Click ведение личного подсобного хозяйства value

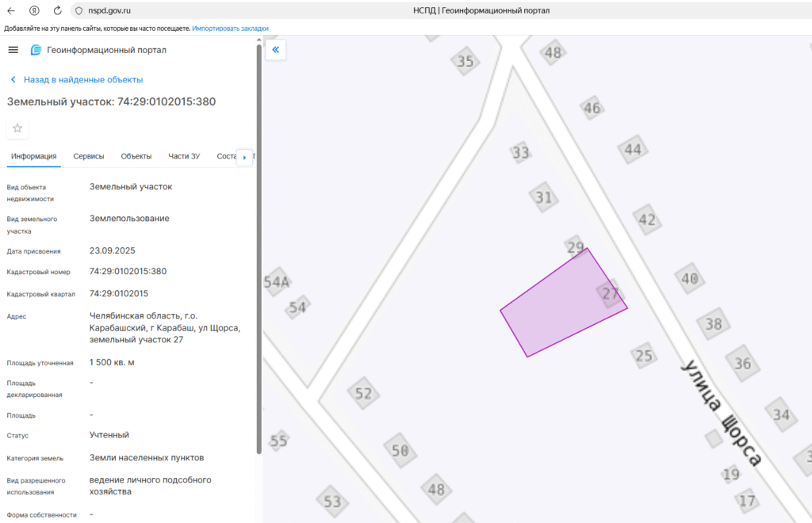(x=150, y=486)
